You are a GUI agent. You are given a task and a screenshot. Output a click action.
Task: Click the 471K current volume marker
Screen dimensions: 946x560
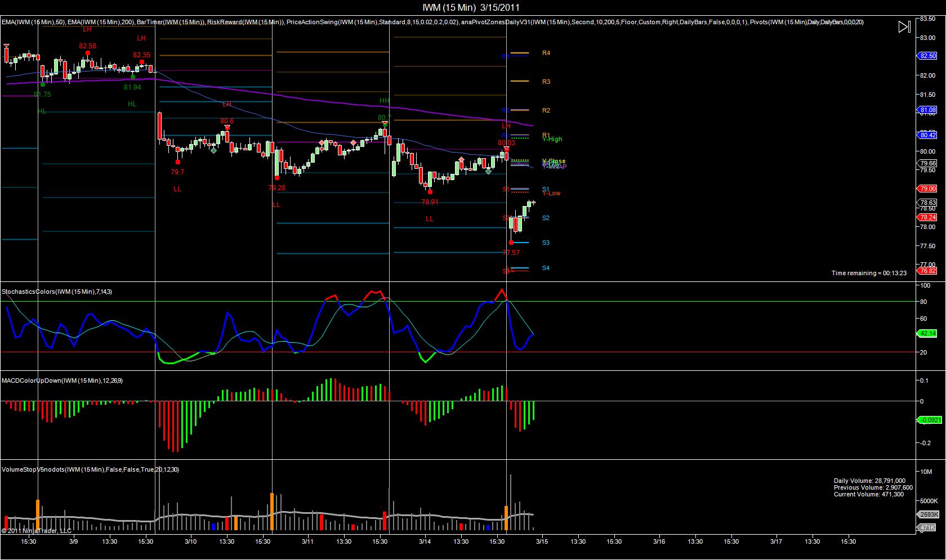pyautogui.click(x=928, y=527)
